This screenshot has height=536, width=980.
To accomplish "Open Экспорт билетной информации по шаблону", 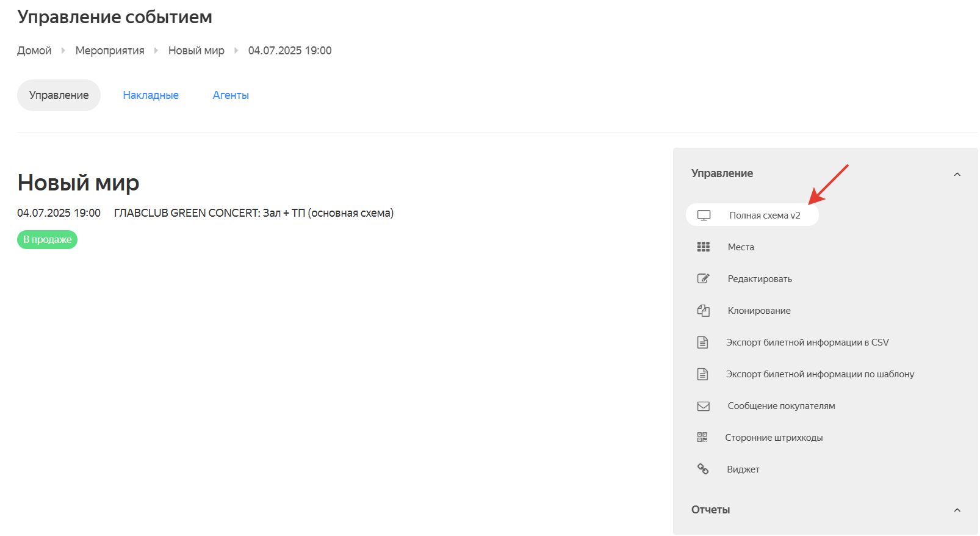I will [820, 374].
